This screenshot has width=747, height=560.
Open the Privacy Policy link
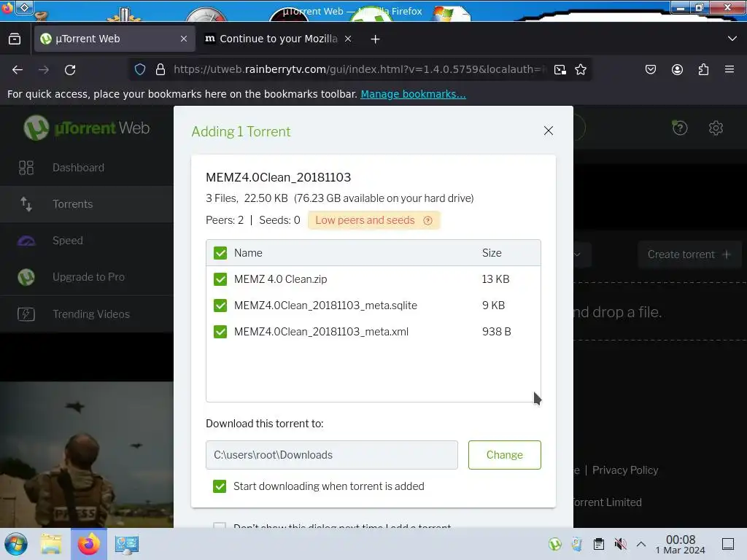pyautogui.click(x=625, y=470)
